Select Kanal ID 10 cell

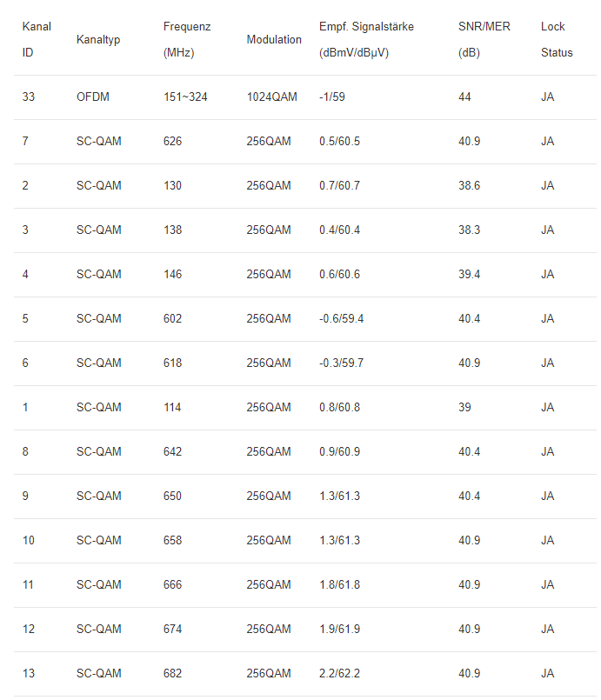coord(28,540)
